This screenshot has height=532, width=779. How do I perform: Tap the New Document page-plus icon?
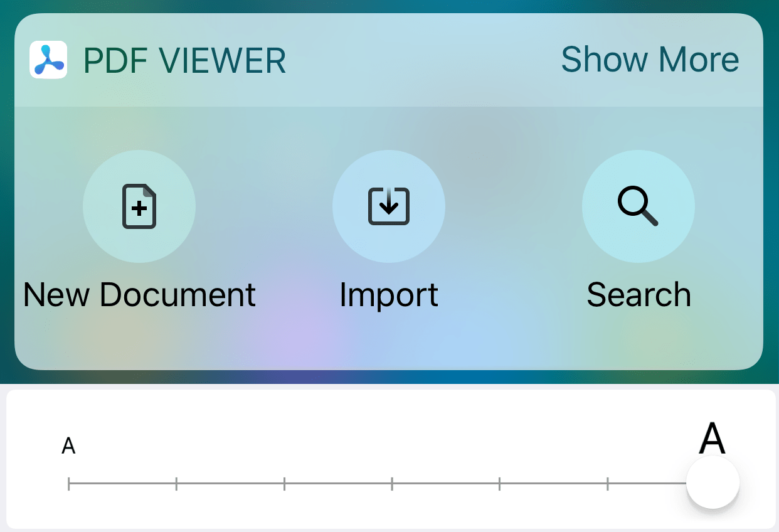139,206
